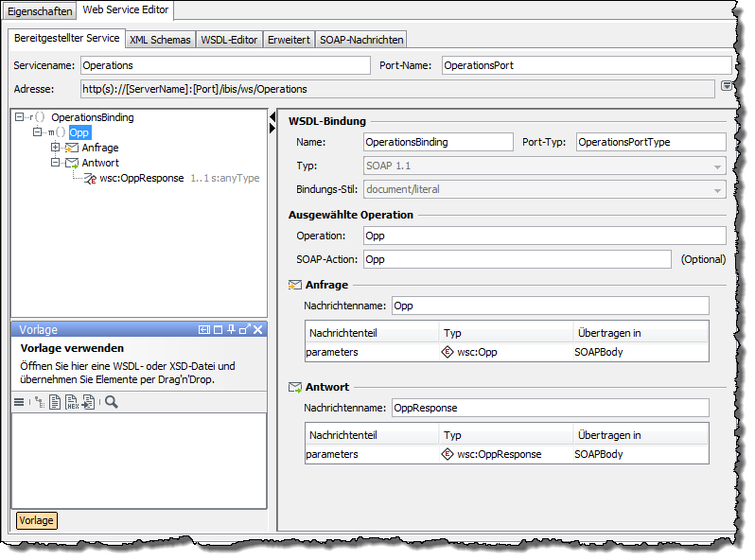This screenshot has height=560, width=755.
Task: Click the HEX document icon in Vorlage toolbar
Action: click(x=72, y=402)
